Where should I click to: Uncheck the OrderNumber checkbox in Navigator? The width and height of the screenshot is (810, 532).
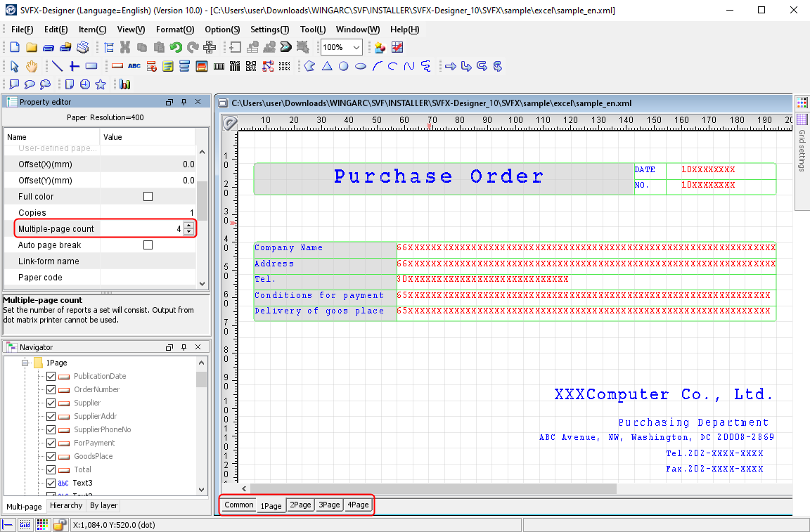51,389
